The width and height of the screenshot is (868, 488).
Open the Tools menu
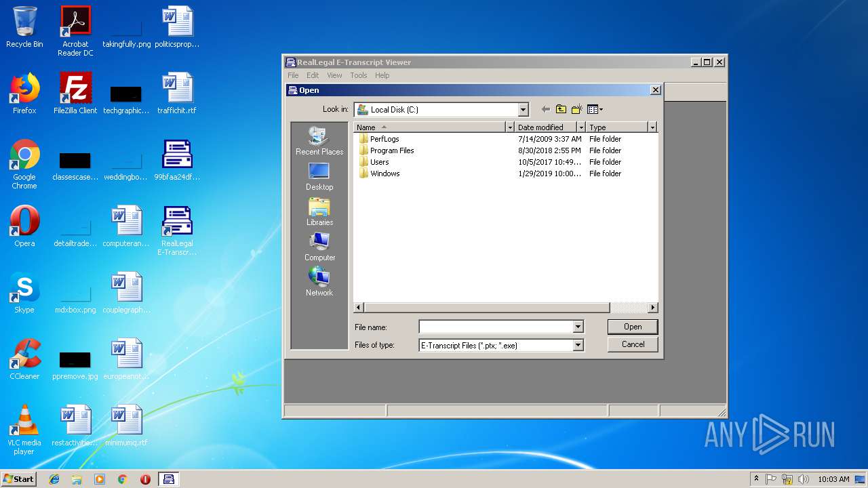pyautogui.click(x=359, y=75)
